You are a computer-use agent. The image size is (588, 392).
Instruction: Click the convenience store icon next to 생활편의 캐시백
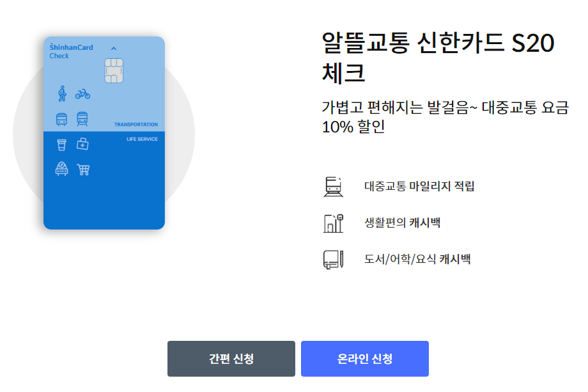click(333, 223)
